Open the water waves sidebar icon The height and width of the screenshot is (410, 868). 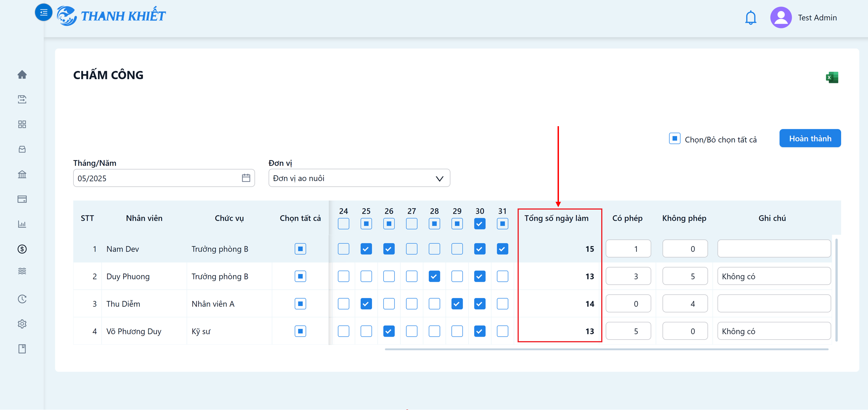22,271
